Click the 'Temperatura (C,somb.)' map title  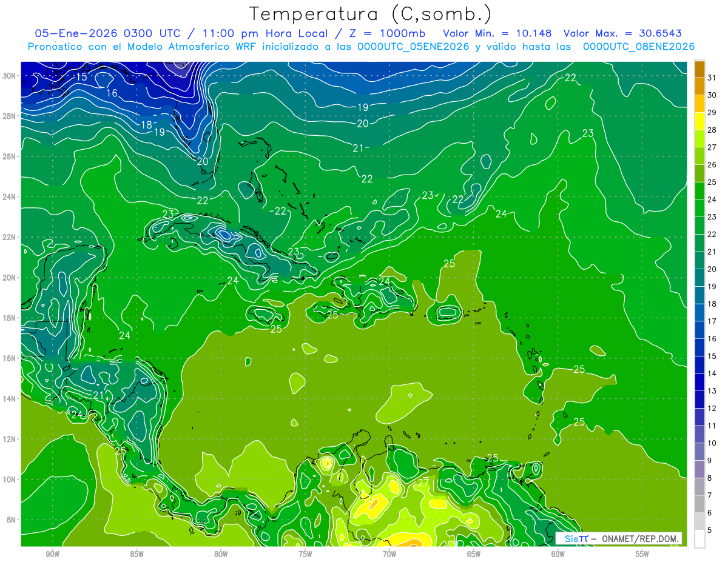coord(371,14)
